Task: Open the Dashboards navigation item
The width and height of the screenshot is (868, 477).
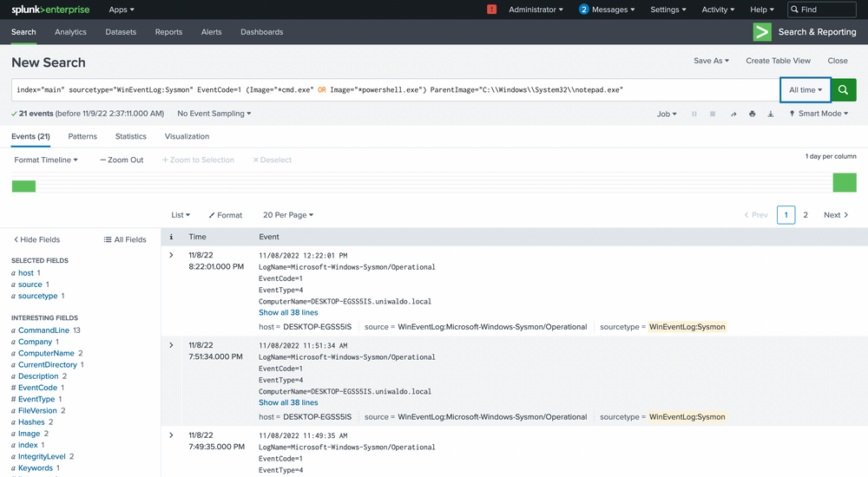Action: 261,32
